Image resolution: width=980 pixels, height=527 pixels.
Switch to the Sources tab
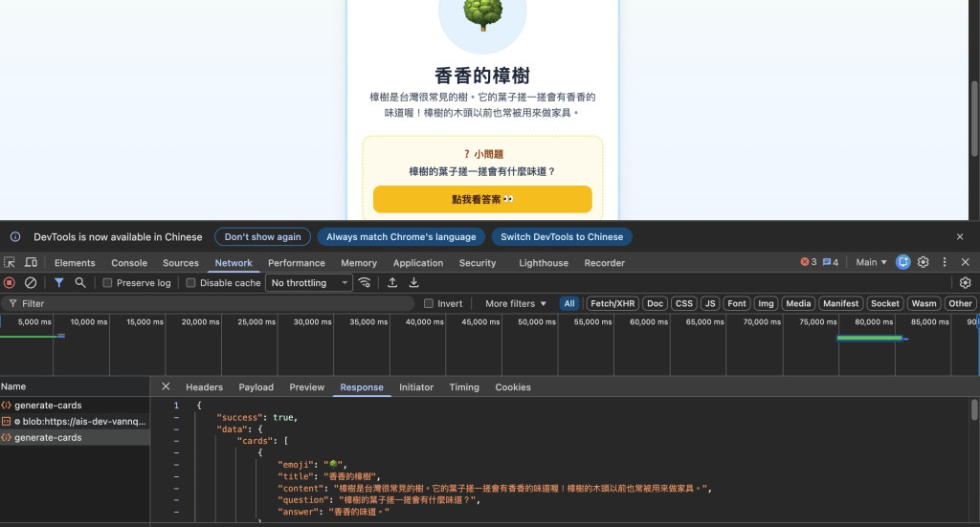181,263
